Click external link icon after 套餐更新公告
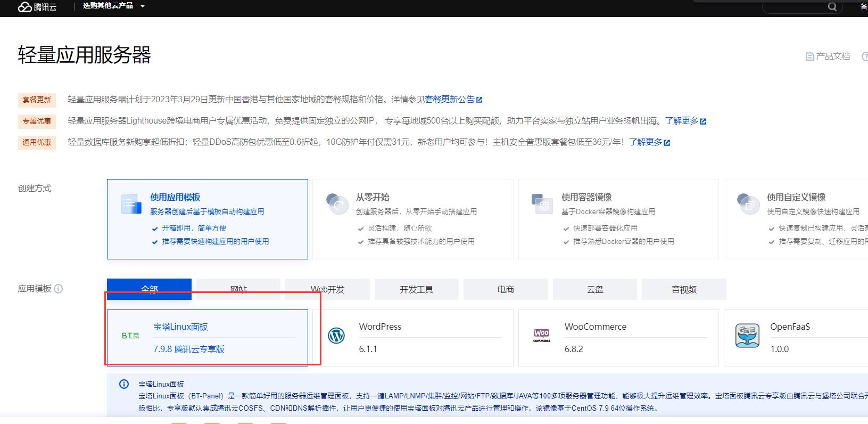Viewport: 868px width, 424px height. click(479, 100)
